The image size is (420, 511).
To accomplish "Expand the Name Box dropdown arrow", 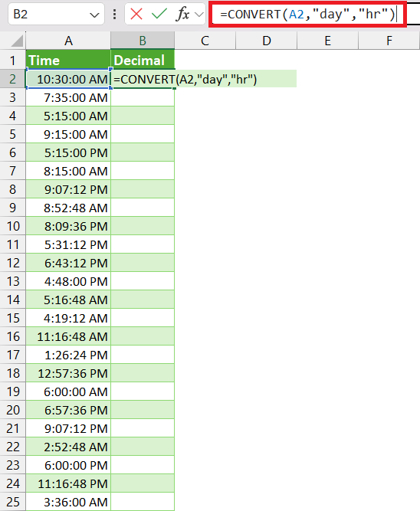I will [x=94, y=15].
